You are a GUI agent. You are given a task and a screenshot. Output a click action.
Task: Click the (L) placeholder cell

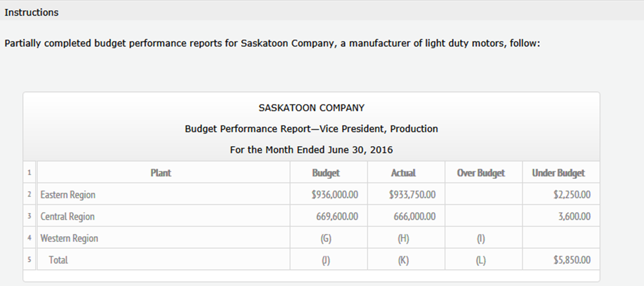481,260
